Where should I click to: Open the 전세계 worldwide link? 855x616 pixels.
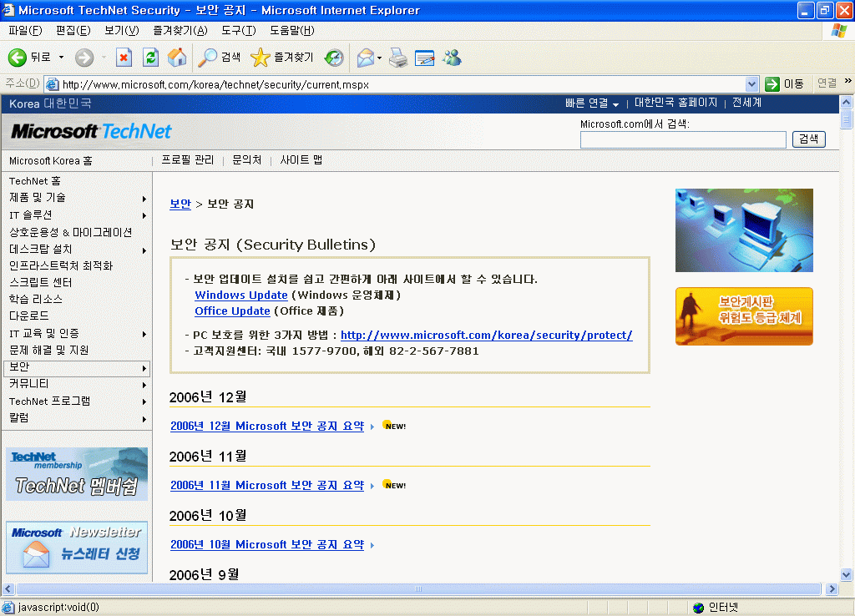[x=746, y=103]
